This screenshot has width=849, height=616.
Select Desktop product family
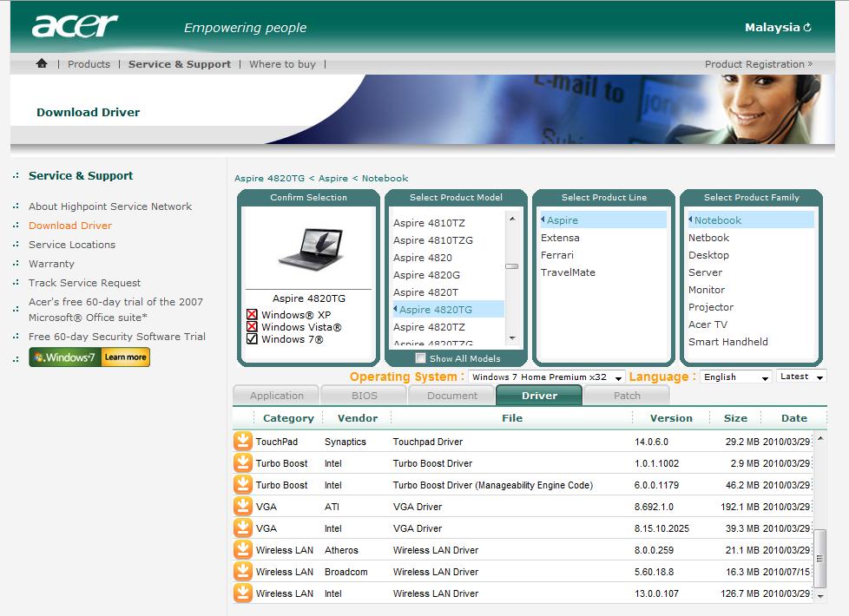pyautogui.click(x=708, y=255)
